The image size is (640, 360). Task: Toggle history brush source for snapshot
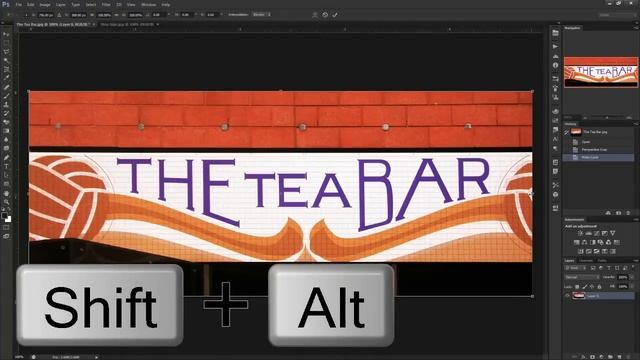[567, 132]
